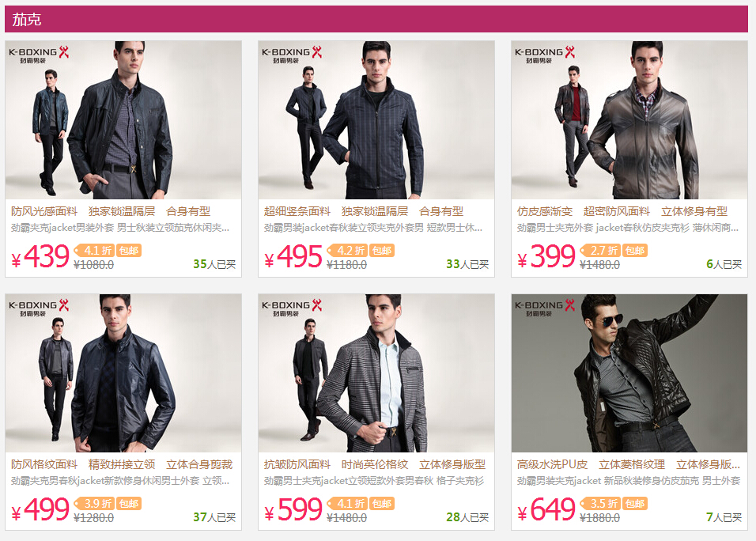Click the 超细竖条面料 feature headline
The image size is (756, 541).
tap(297, 211)
